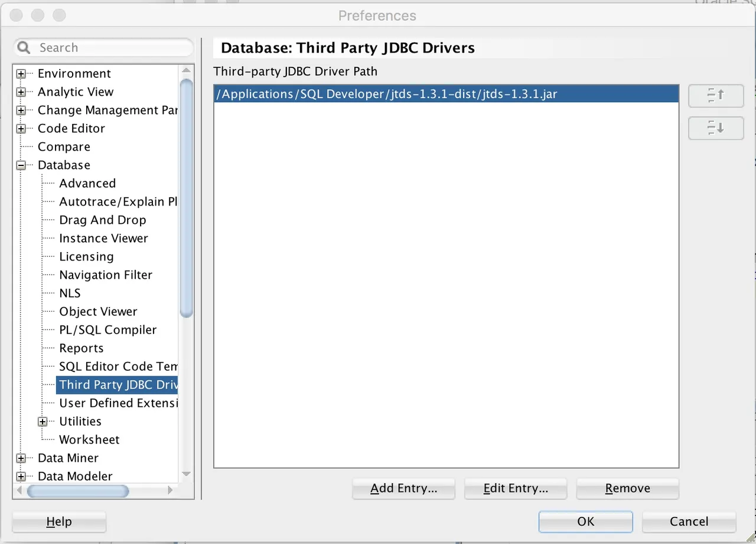Open Advanced database settings
Screen dimensions: 756x544
[x=87, y=184]
